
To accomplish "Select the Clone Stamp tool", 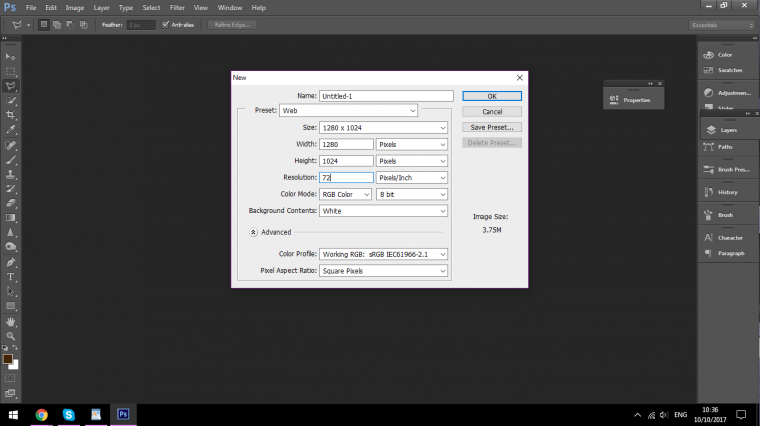I will 10,174.
